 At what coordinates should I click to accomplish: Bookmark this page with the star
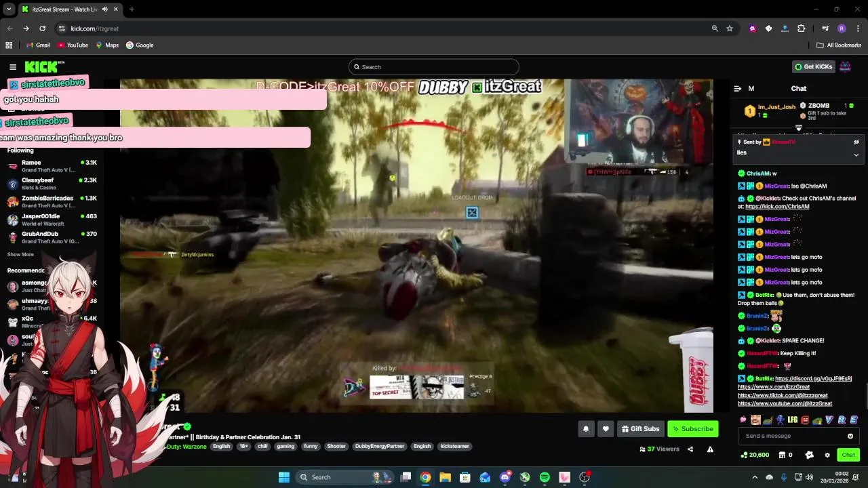pos(730,28)
